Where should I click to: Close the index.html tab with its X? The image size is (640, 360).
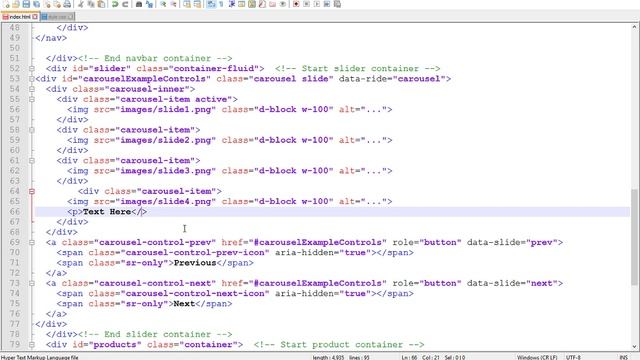pyautogui.click(x=35, y=17)
